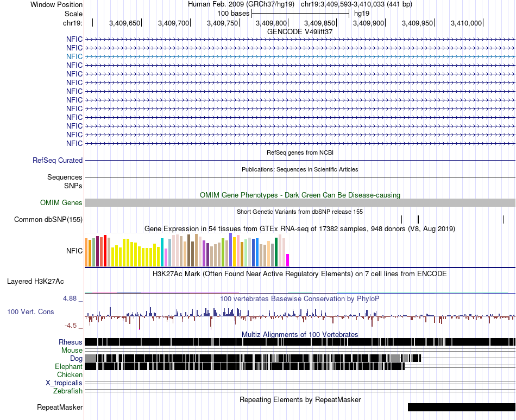This screenshot has width=516, height=420.
Task: Click the 100 Vert. Cons label
Action: tap(30, 311)
